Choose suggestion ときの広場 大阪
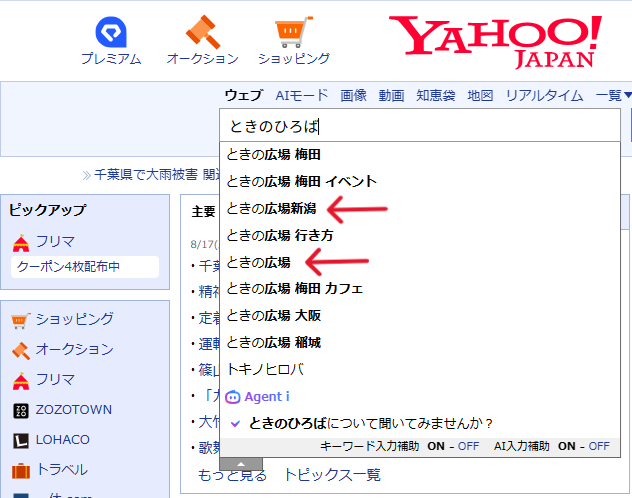Image resolution: width=632 pixels, height=498 pixels. click(x=420, y=316)
